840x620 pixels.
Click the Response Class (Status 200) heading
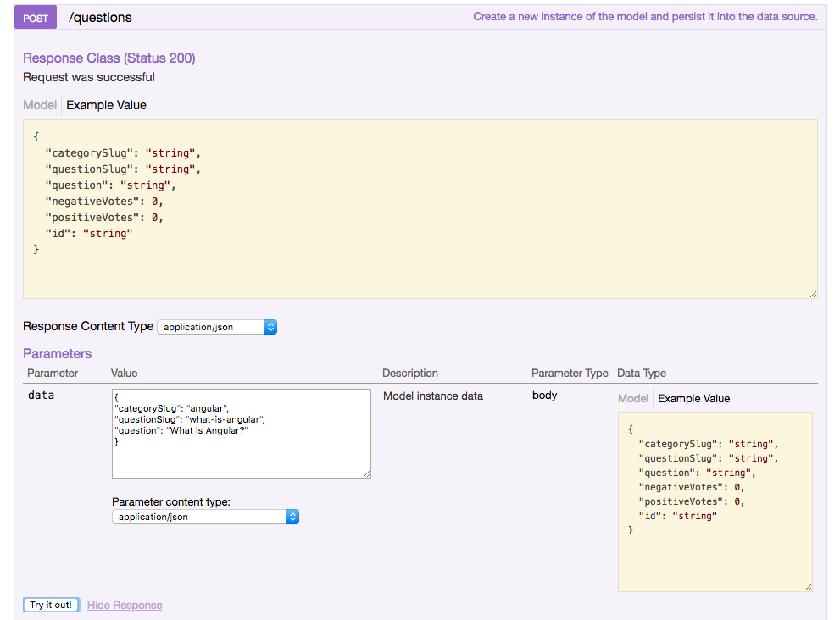point(109,58)
